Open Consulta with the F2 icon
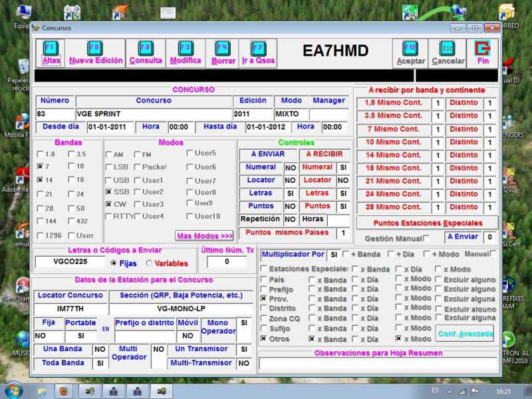 click(x=145, y=48)
